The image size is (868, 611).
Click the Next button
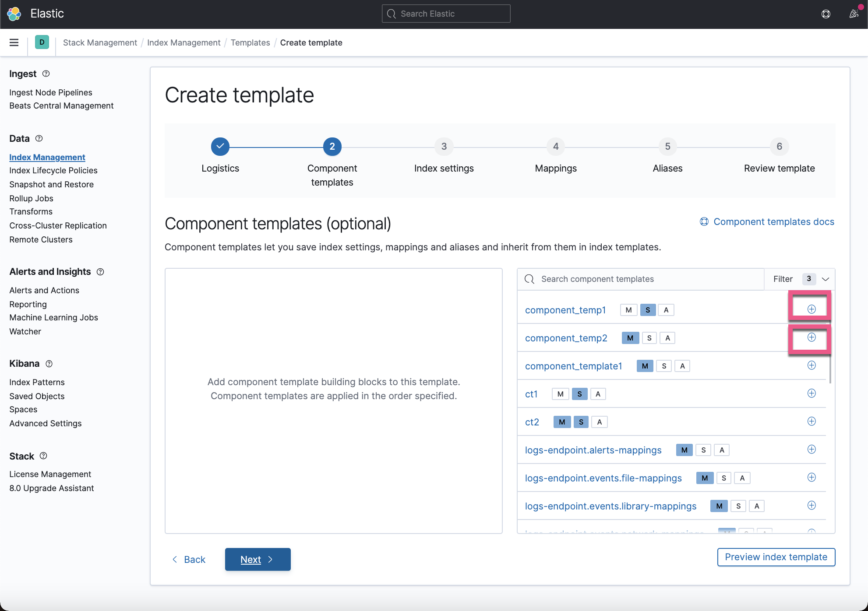point(258,559)
